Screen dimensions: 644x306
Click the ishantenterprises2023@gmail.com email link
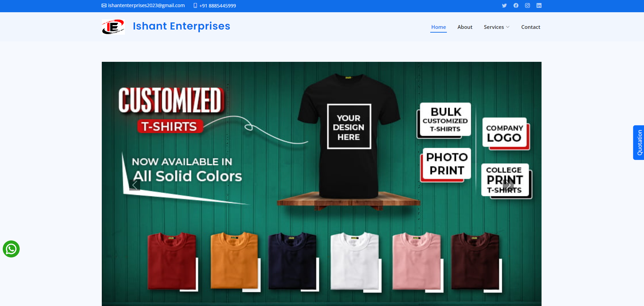pos(146,5)
